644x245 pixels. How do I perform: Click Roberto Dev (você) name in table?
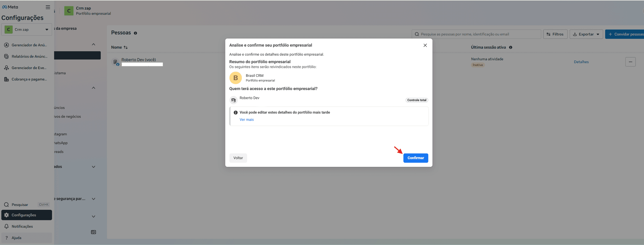point(139,60)
